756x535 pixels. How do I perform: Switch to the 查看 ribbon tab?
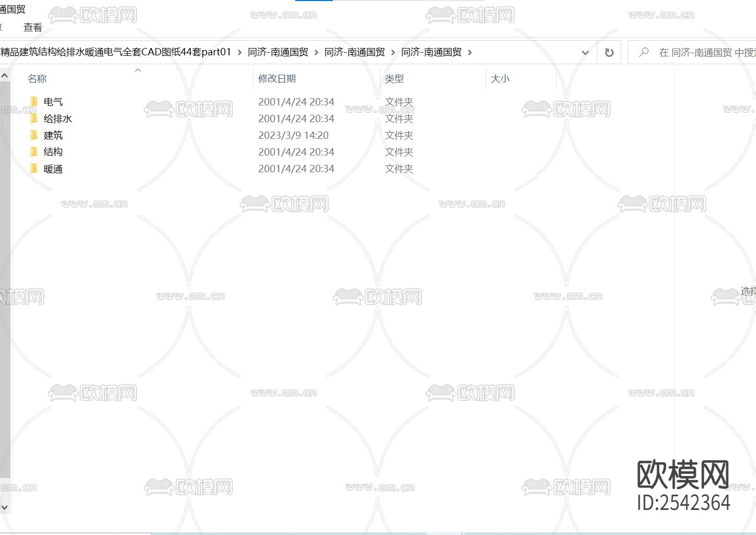tap(32, 27)
